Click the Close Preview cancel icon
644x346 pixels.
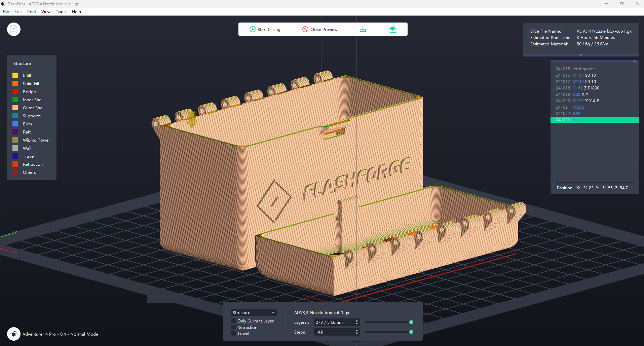pos(305,30)
